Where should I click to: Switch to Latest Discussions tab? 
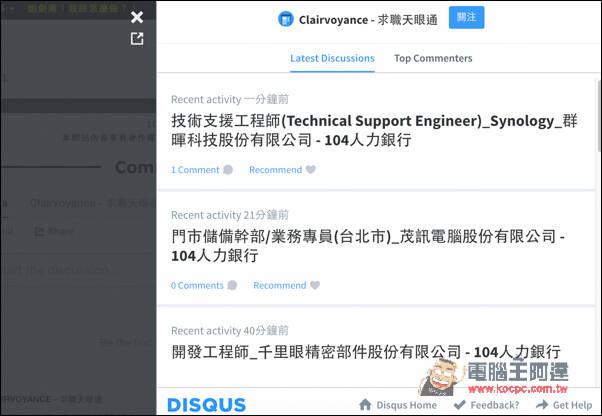click(332, 58)
